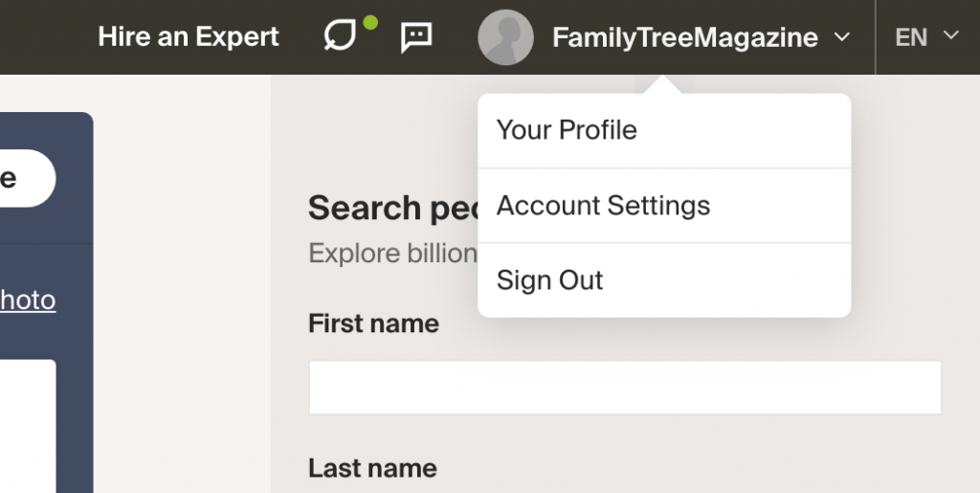
Task: Focus the First name input field
Action: 625,388
